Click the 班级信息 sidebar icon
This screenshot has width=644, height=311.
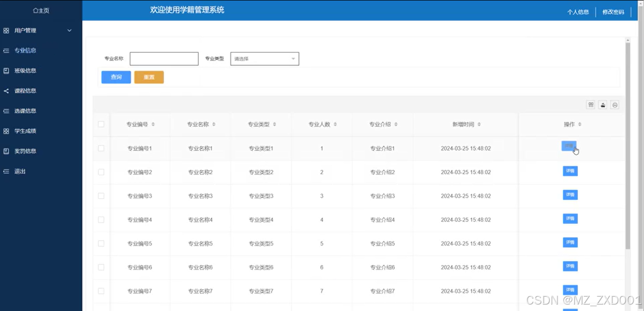[6, 70]
